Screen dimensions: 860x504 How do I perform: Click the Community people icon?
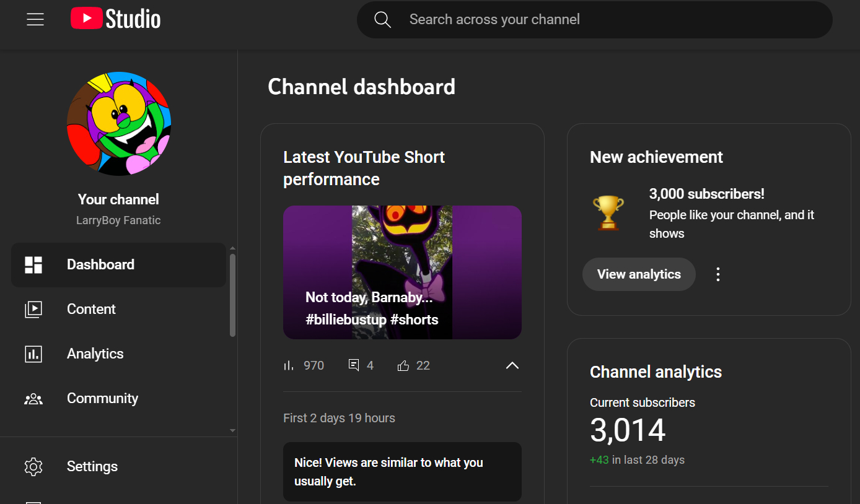33,399
